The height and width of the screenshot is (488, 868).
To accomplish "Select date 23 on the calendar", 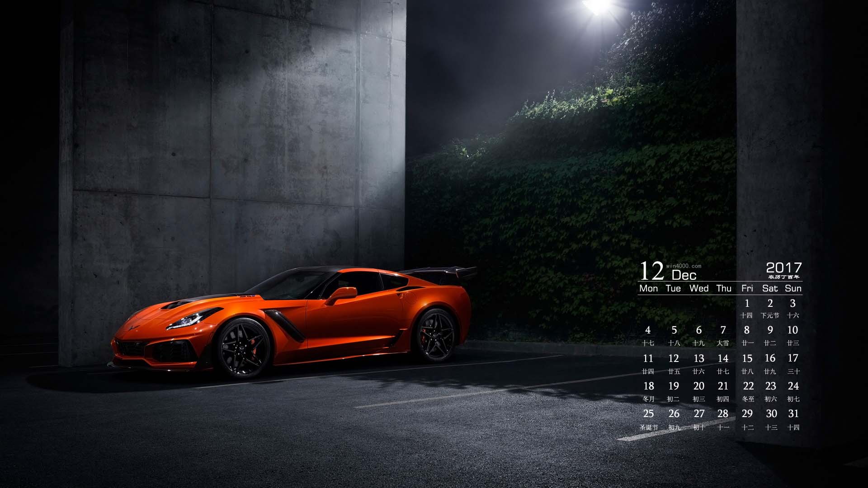I will 771,386.
